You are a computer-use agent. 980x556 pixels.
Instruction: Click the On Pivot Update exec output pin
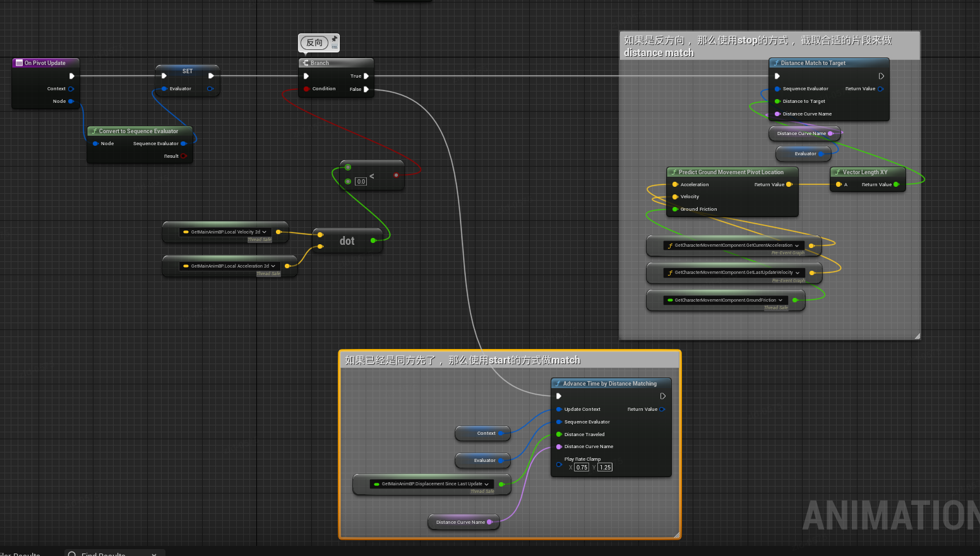tap(71, 76)
